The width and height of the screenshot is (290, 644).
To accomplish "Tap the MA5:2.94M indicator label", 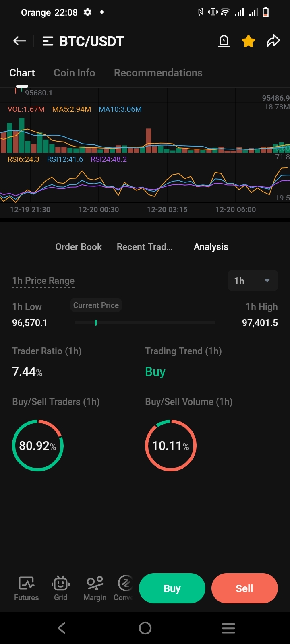I will click(x=72, y=109).
